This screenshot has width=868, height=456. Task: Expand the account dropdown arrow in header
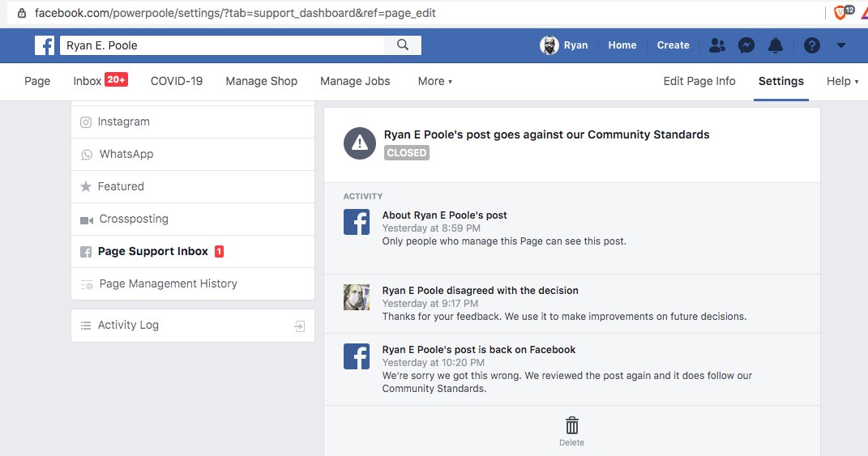click(x=841, y=45)
